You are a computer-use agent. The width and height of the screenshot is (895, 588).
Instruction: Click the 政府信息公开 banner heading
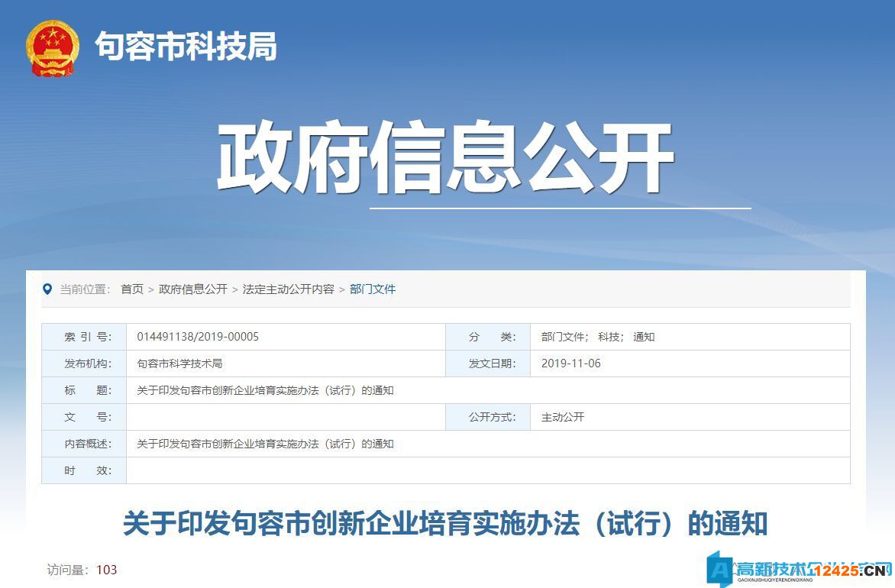point(445,157)
